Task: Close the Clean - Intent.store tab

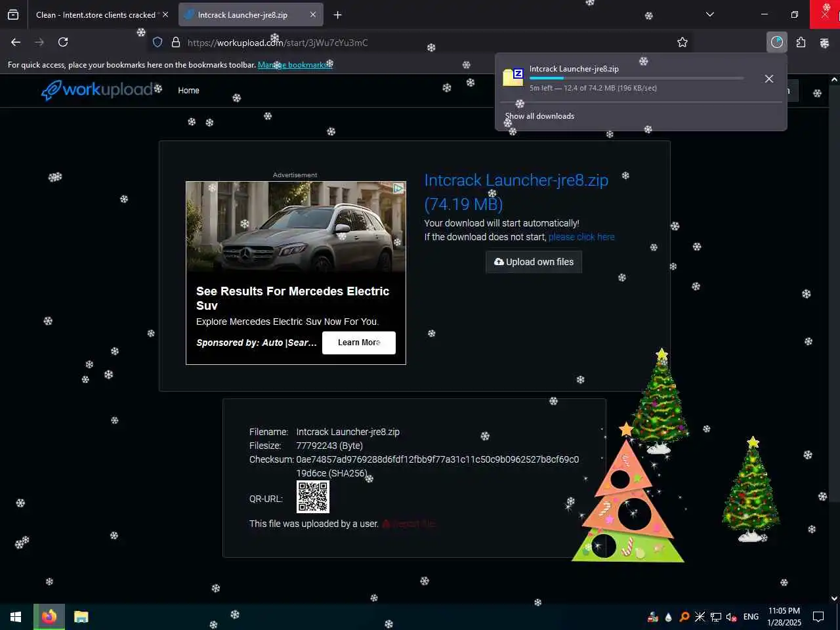Action: [165, 14]
